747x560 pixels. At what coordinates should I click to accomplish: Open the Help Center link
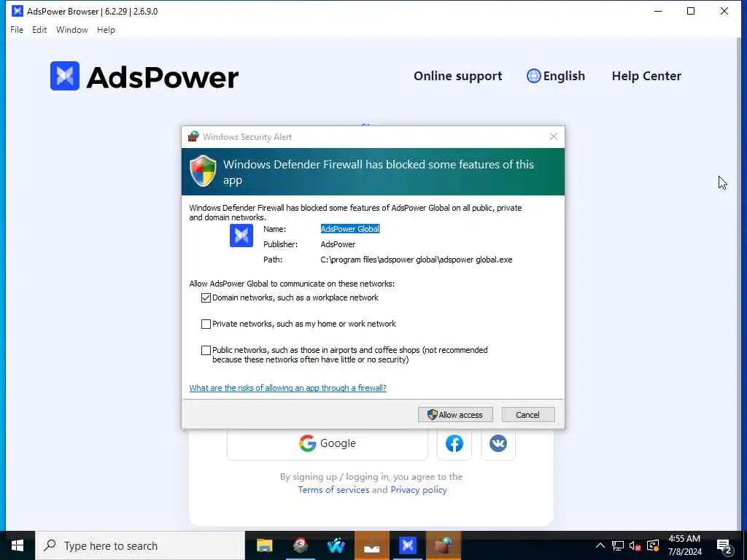pos(646,76)
